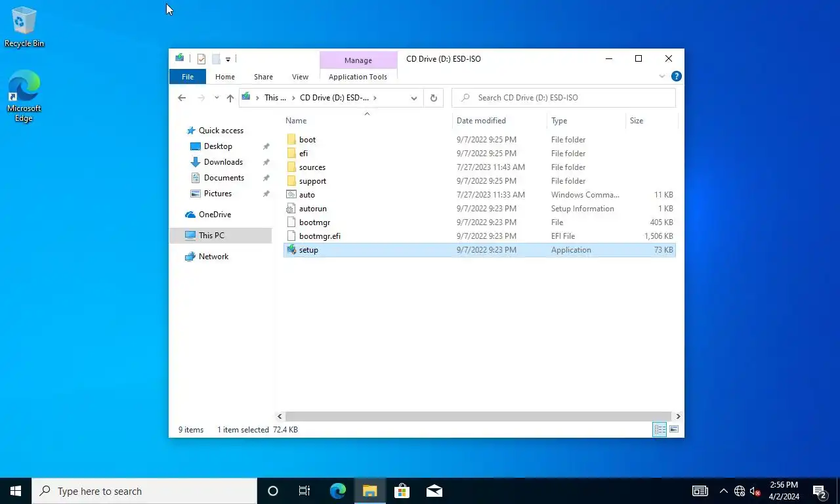840x504 pixels.
Task: Click the New folder icon in title bar
Action: coord(216,59)
